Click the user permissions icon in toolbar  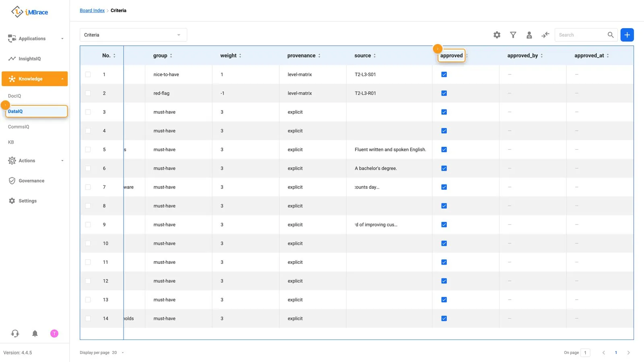coord(529,35)
